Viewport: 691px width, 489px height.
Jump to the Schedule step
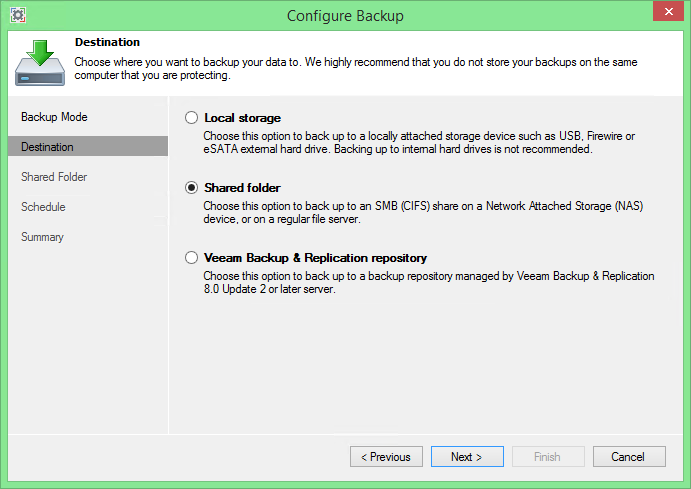[x=43, y=207]
